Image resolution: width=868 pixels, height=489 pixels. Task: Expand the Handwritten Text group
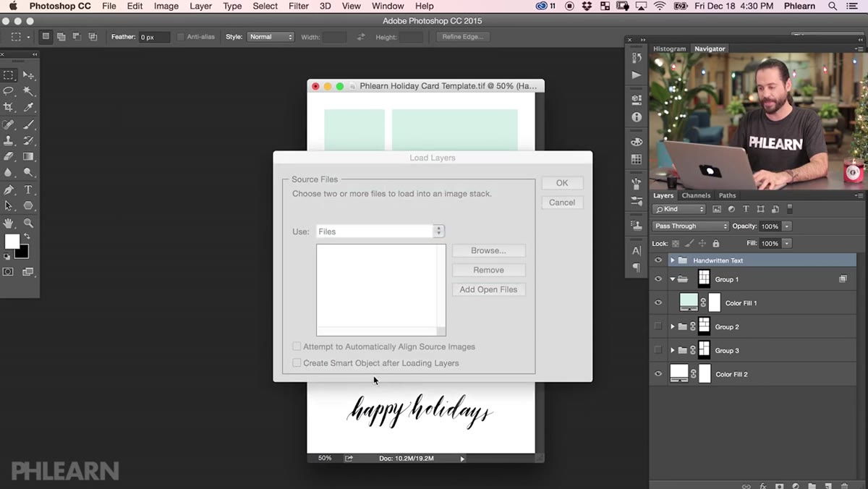pos(673,260)
